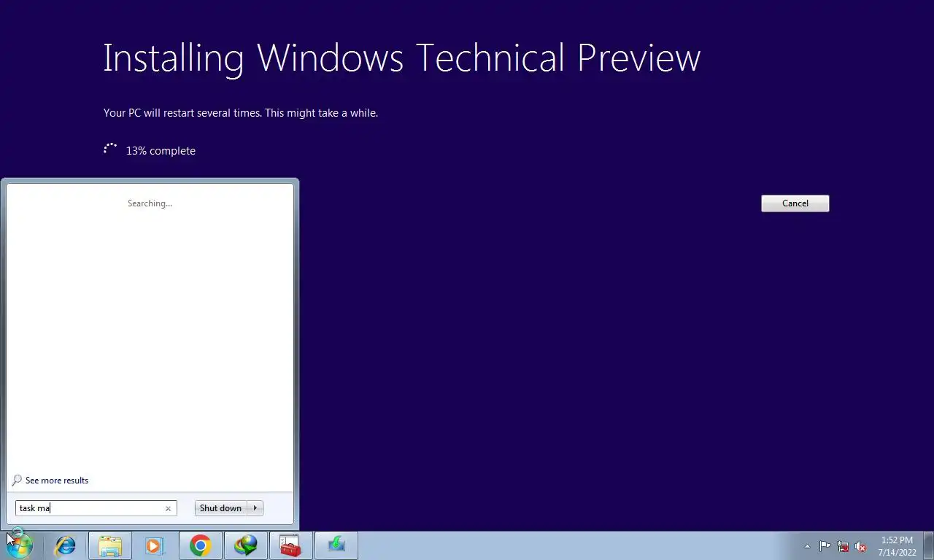The image size is (934, 560).
Task: Open the green arrow installer taskbar icon
Action: (336, 545)
